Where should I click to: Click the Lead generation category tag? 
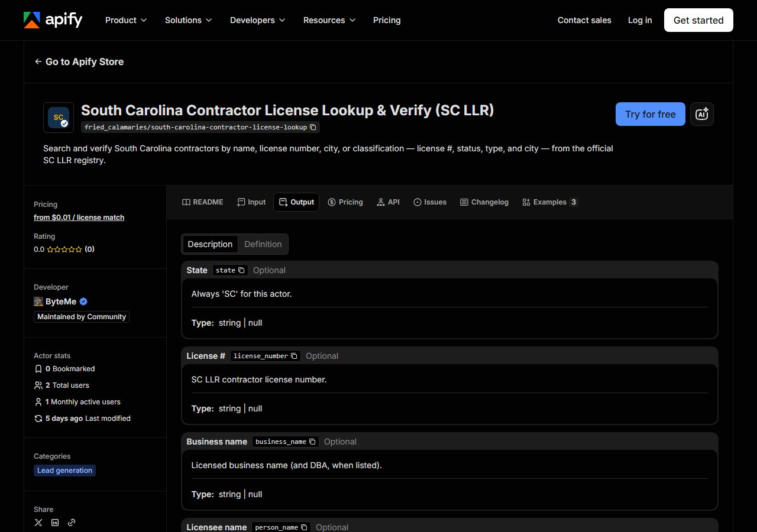pyautogui.click(x=64, y=471)
